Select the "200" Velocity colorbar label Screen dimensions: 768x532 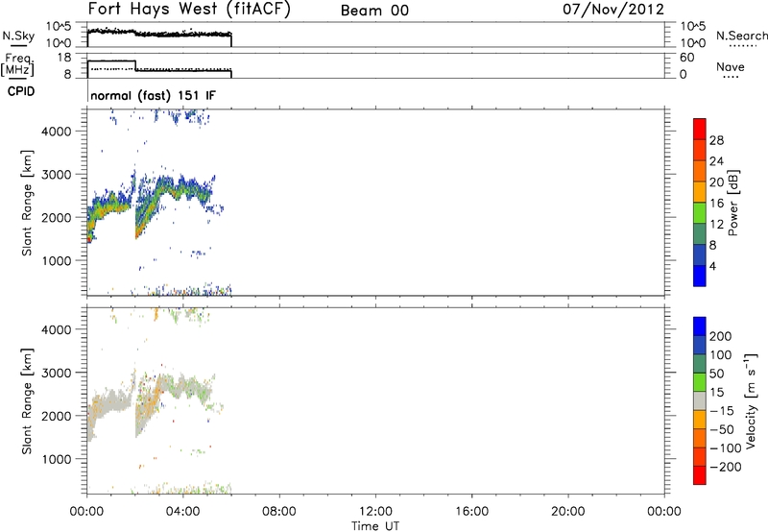pos(721,336)
